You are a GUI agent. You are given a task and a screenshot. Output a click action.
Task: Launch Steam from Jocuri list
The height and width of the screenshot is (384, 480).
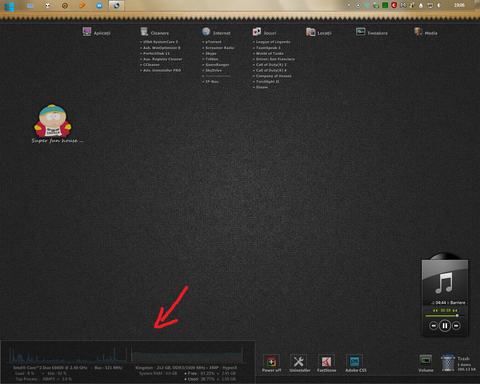pyautogui.click(x=262, y=87)
